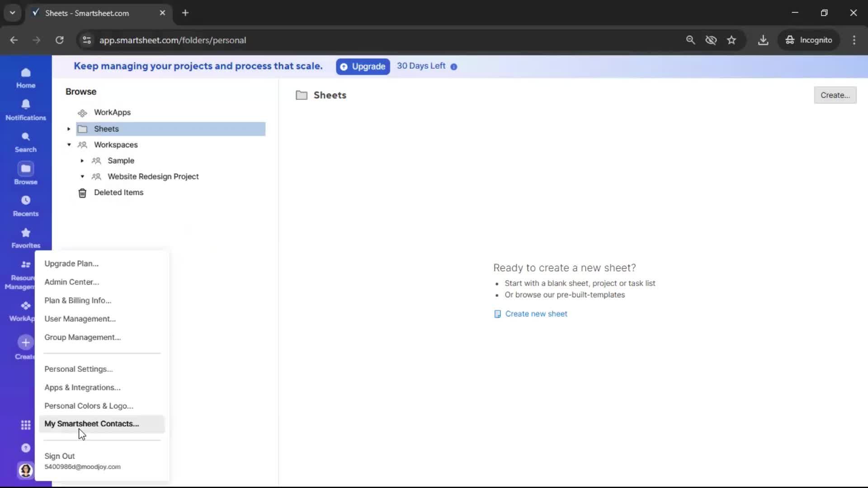
Task: Open the WorkApps sidebar panel
Action: 25,310
